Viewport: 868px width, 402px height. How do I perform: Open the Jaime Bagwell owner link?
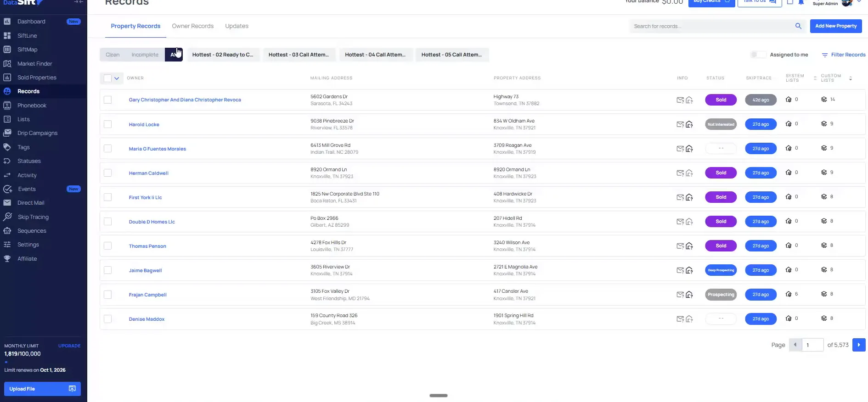(146, 271)
